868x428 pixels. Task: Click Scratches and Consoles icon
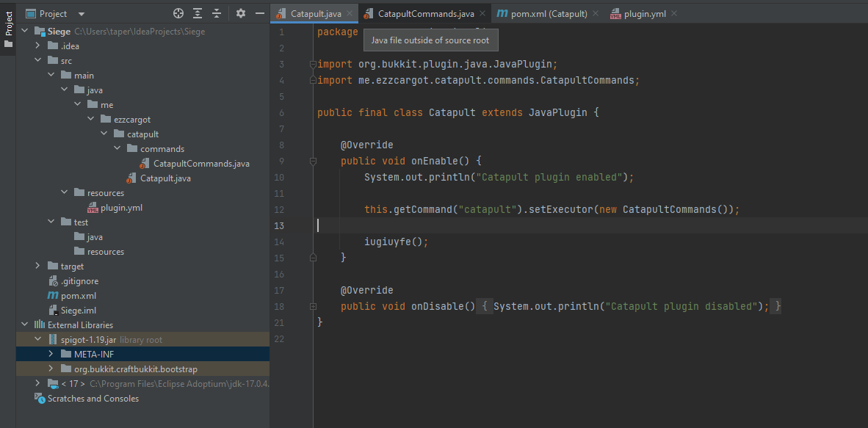click(40, 398)
